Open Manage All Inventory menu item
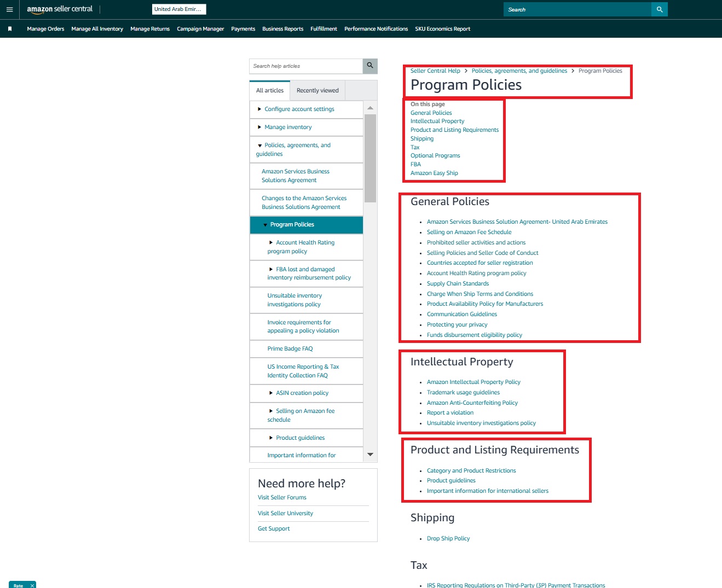Screen dimensions: 722x588 [97, 29]
